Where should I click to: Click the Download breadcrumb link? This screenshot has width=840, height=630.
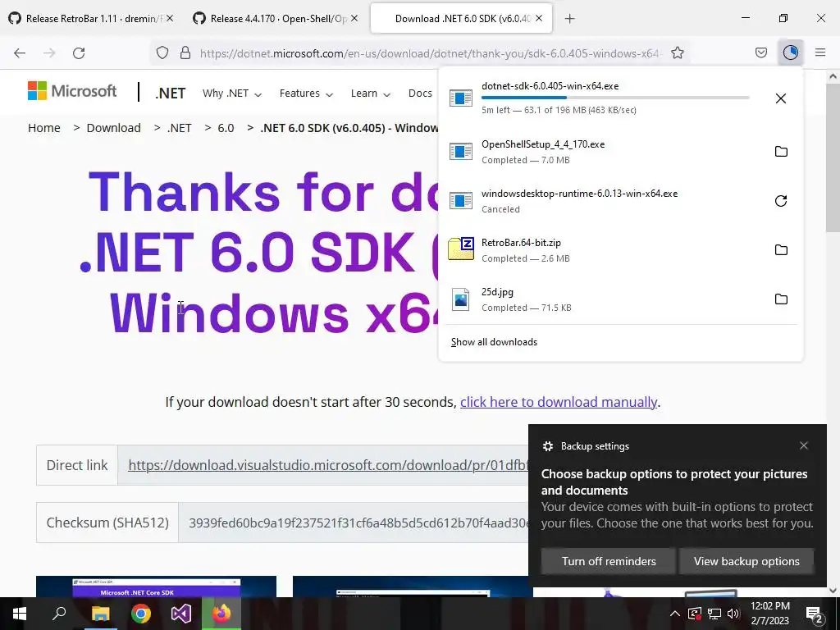(113, 128)
